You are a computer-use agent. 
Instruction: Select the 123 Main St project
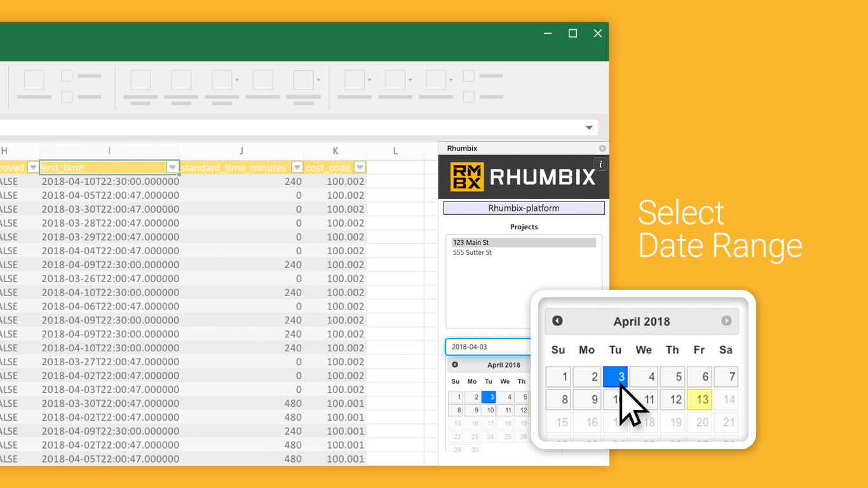(524, 243)
